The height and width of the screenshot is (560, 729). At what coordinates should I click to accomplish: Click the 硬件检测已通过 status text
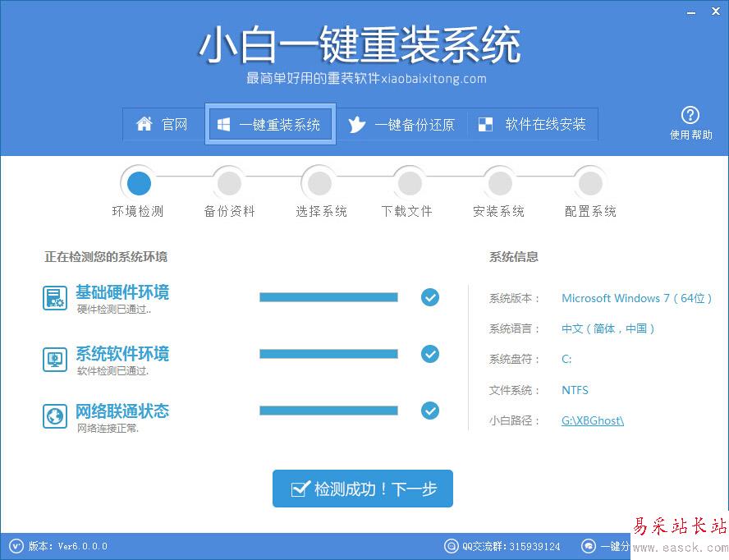114,310
